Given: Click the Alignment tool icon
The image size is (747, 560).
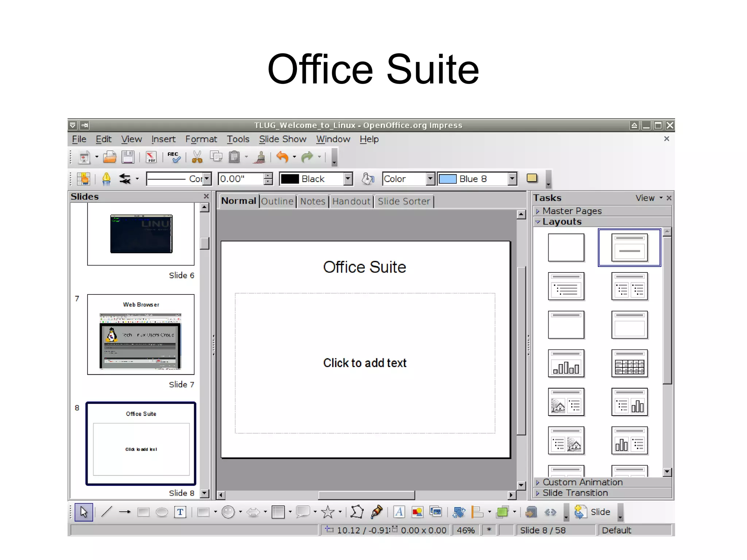Looking at the screenshot, I should point(477,512).
